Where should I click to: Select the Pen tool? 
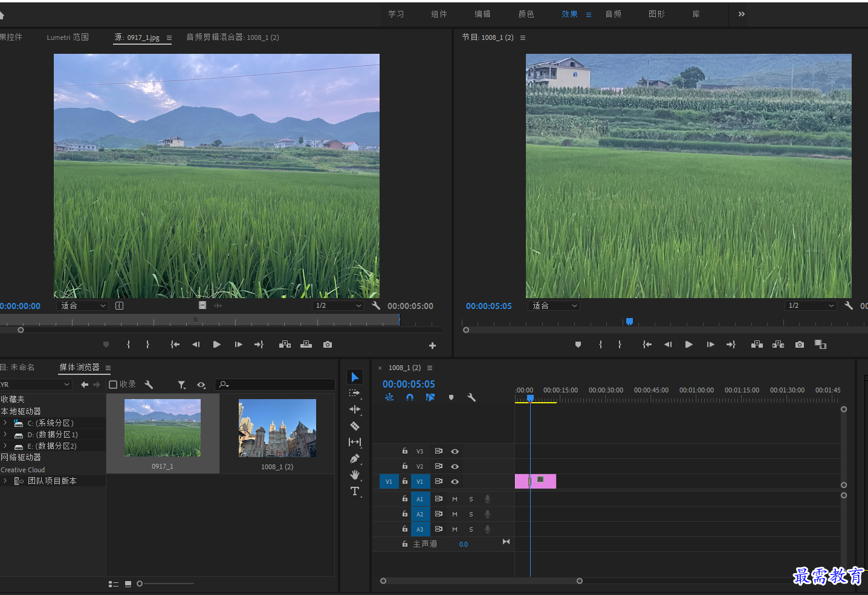[355, 458]
